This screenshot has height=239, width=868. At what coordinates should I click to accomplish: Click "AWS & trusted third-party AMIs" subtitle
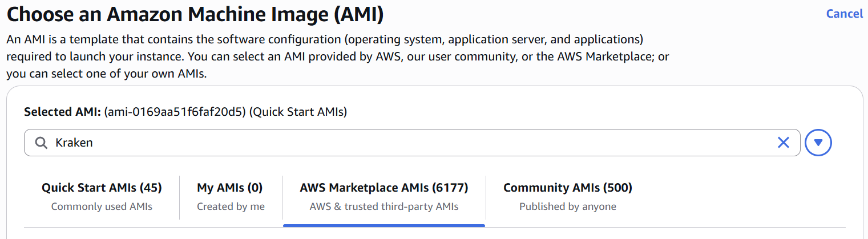383,206
